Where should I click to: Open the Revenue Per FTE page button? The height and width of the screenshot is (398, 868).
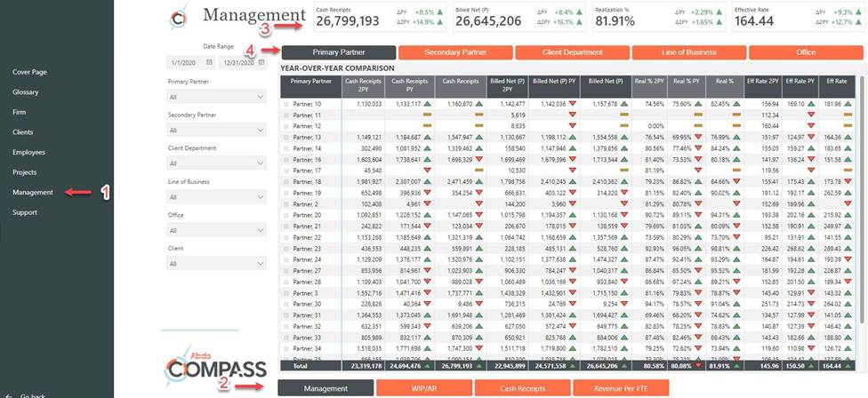coord(620,388)
